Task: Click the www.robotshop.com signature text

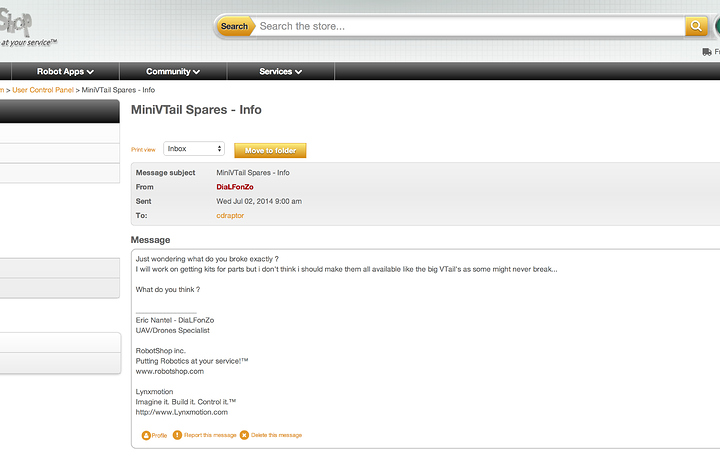Action: pyautogui.click(x=169, y=371)
